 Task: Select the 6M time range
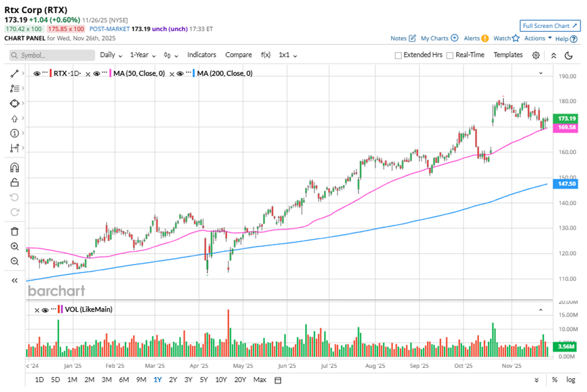pyautogui.click(x=124, y=380)
